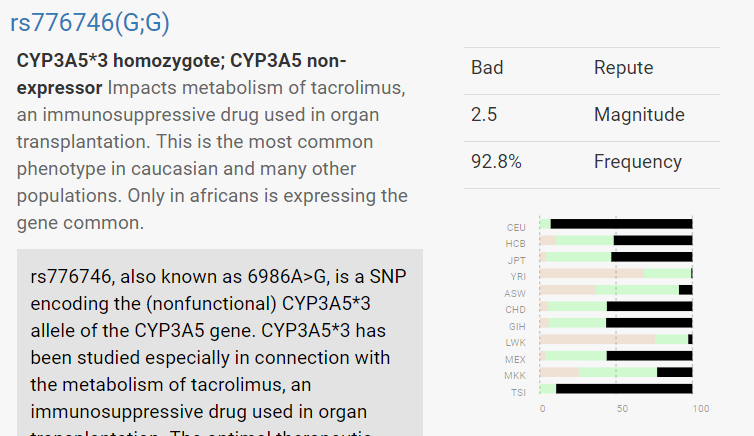754x436 pixels.
Task: Click the black segment of the TSI bar
Action: click(624, 388)
